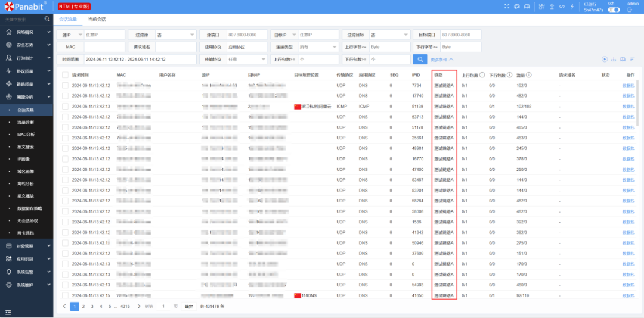The height and width of the screenshot is (318, 644).
Task: Open 报文搜索 in the sidebar
Action: pyautogui.click(x=26, y=146)
